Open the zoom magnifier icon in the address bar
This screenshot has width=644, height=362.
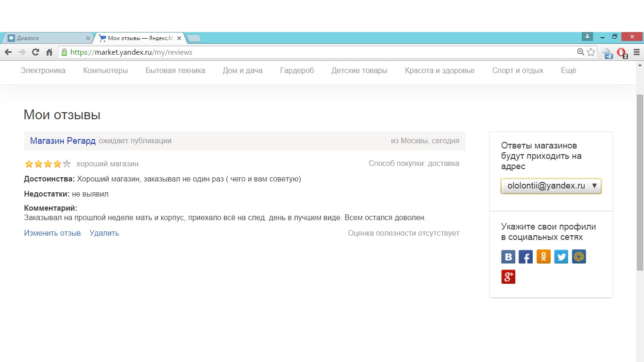(581, 52)
